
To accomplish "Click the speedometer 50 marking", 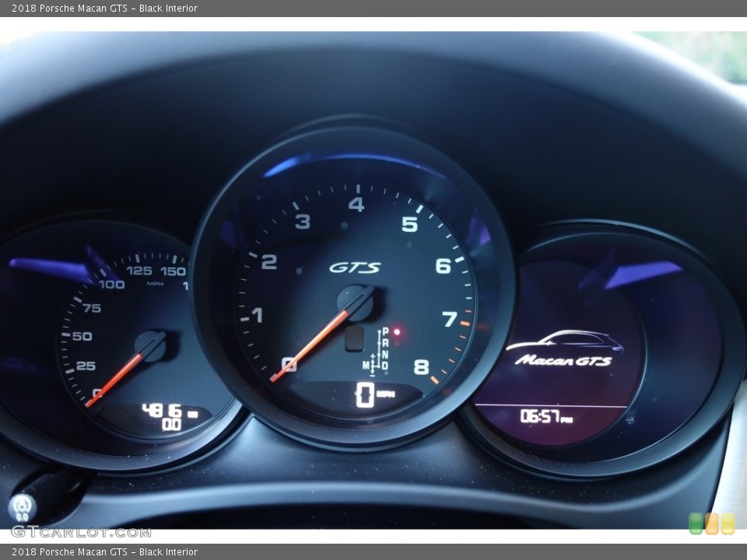I will coord(82,336).
